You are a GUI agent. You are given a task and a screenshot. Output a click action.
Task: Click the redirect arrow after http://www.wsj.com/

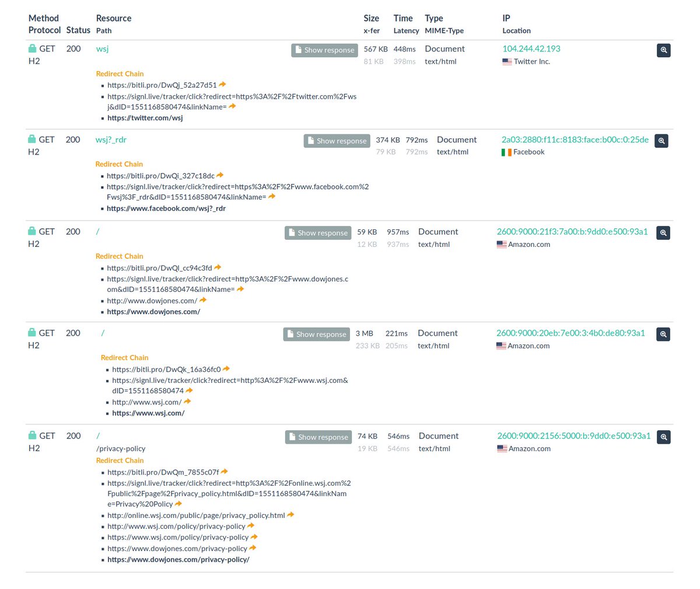187,402
